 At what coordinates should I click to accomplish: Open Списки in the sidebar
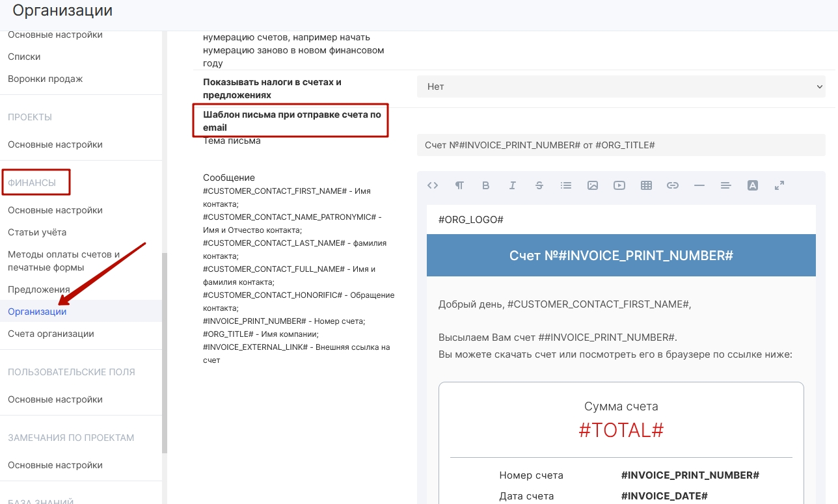tap(24, 57)
